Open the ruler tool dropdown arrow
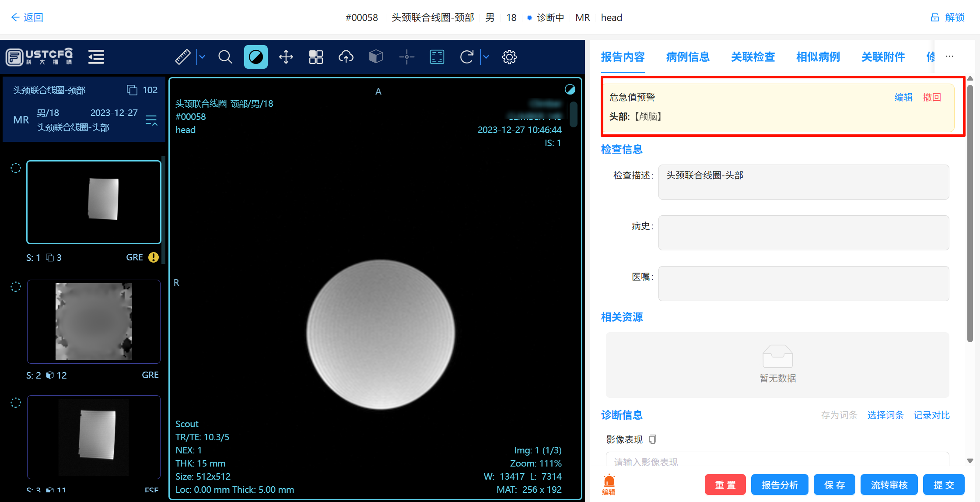The image size is (980, 502). (x=202, y=57)
